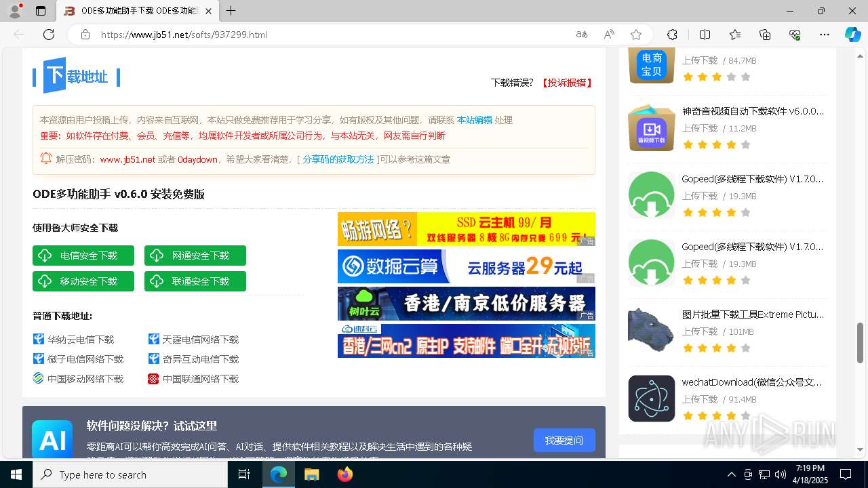868x488 pixels.
Task: Toggle Split screen icon
Action: pyautogui.click(x=705, y=35)
